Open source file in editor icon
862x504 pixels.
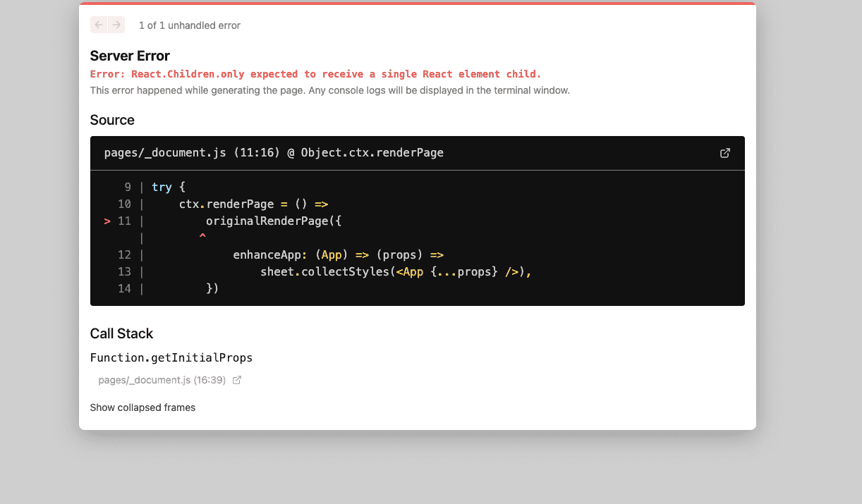click(x=724, y=153)
